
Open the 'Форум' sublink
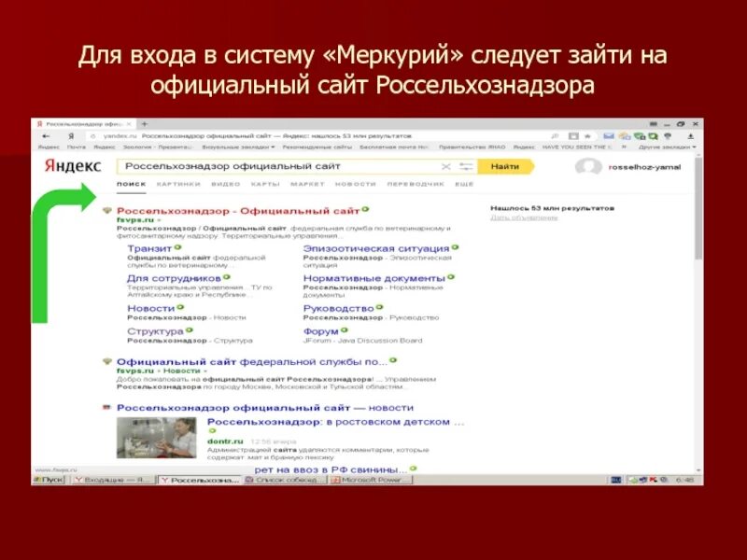point(320,331)
